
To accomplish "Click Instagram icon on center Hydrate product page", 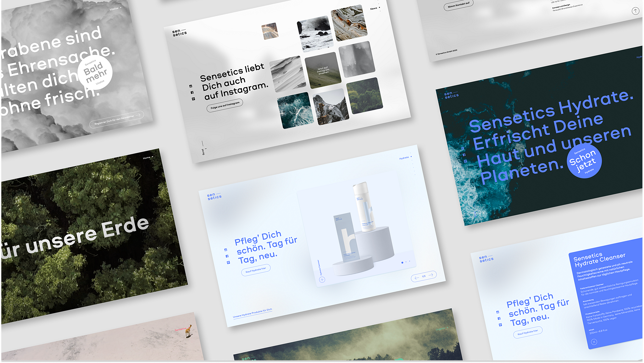I will coord(225,250).
